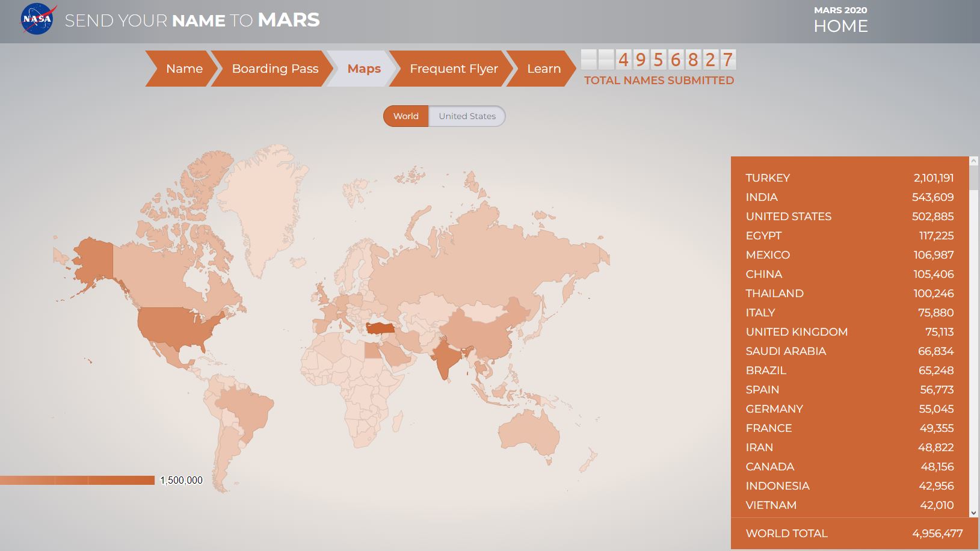The height and width of the screenshot is (551, 980).
Task: Select Australia on the world map
Action: tap(528, 432)
